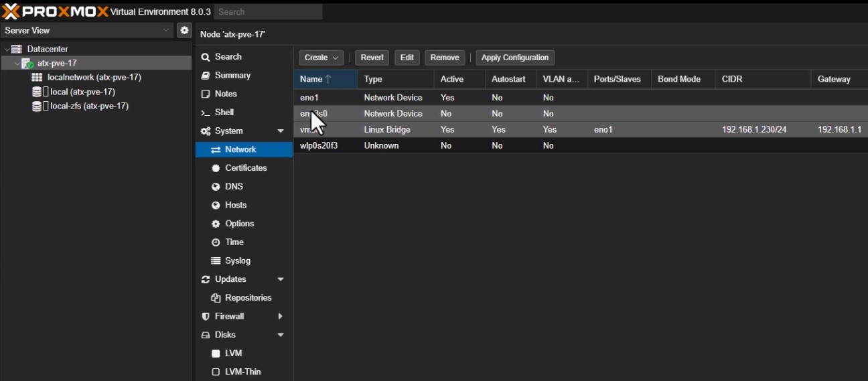
Task: Click the search field in top bar
Action: tap(269, 12)
